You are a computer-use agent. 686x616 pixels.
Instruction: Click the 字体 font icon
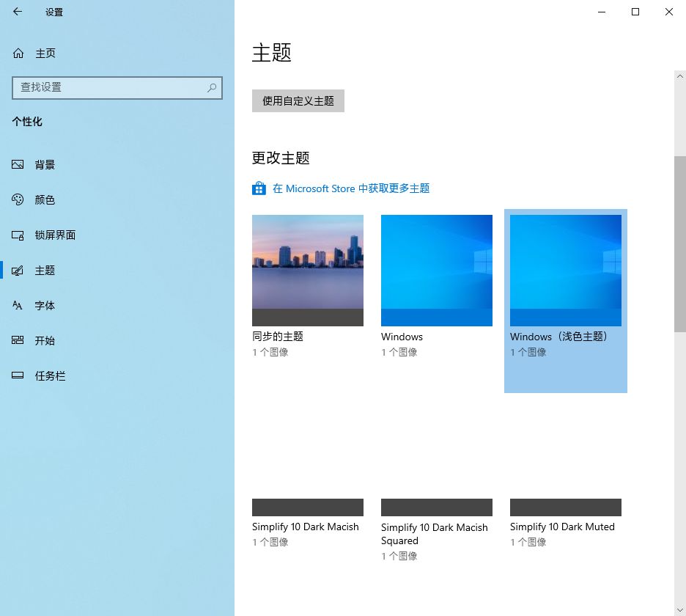pos(18,305)
